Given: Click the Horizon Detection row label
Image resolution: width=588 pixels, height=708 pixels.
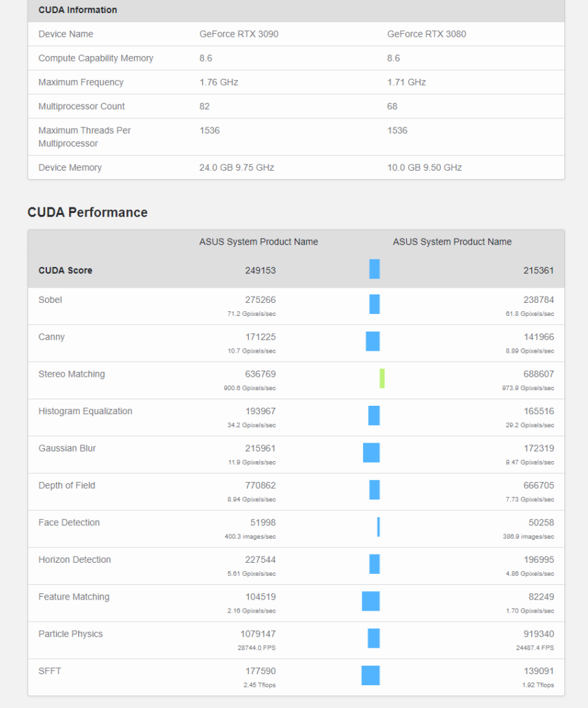Looking at the screenshot, I should coord(75,560).
